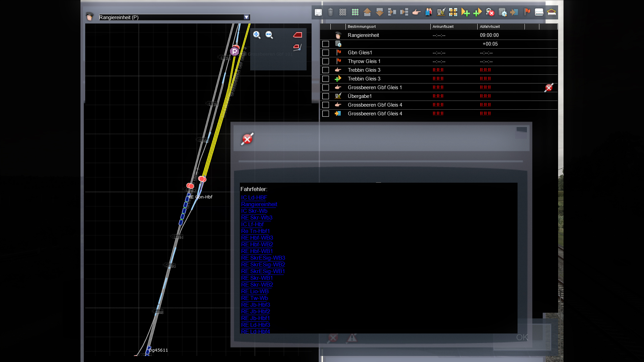Open the RE Skr-Wb3 link
The image size is (644, 362).
257,218
